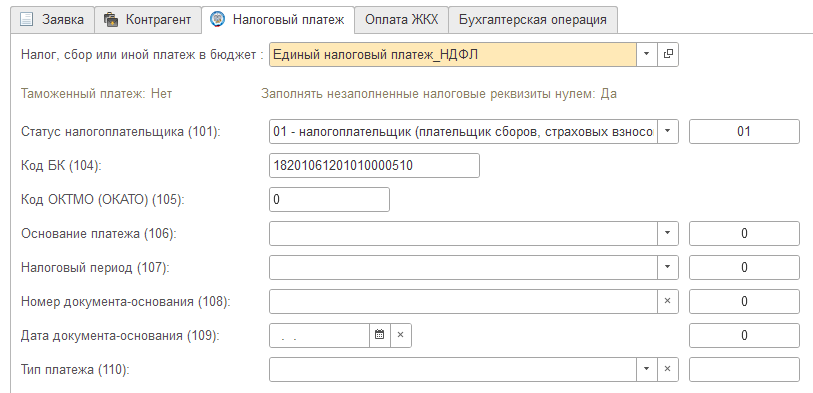Select the Налоговый платеж tab
The height and width of the screenshot is (393, 813).
pos(278,20)
